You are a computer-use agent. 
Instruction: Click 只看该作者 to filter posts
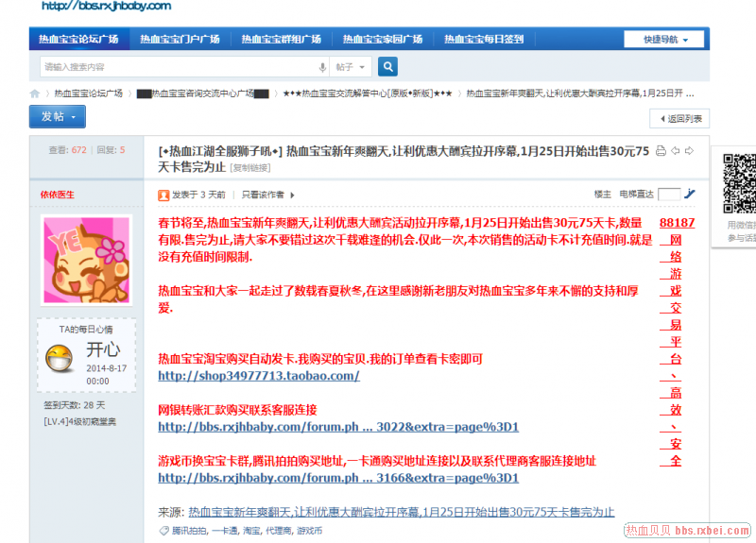click(x=263, y=195)
